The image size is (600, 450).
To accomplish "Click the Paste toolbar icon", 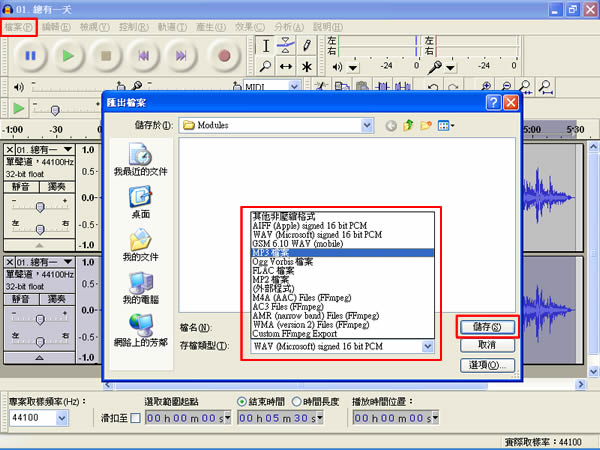I will [x=362, y=86].
